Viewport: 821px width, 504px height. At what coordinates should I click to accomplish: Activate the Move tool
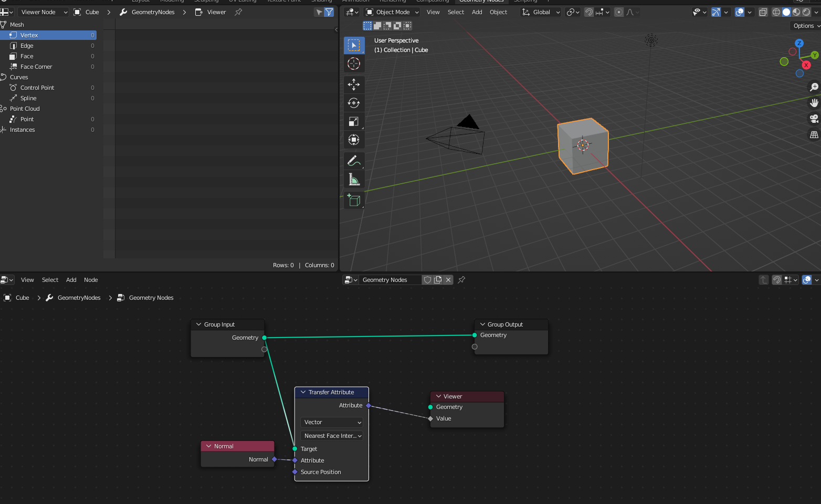point(354,85)
